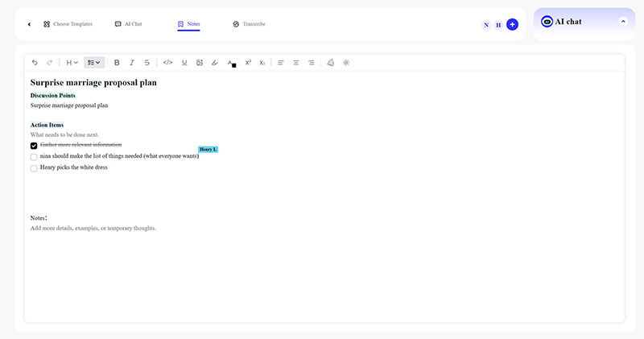Check 'Henry picks the white dress' checkbox

34,168
